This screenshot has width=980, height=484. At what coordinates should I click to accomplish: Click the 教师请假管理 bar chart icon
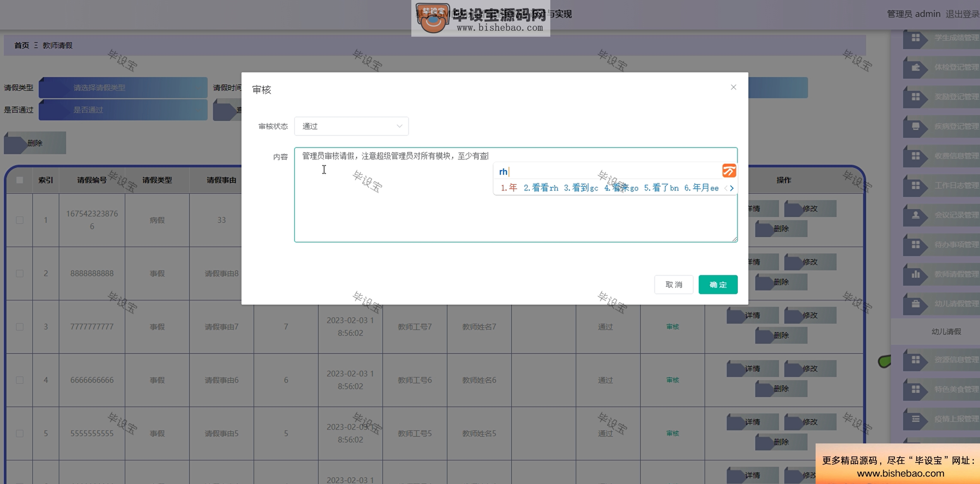(x=915, y=274)
